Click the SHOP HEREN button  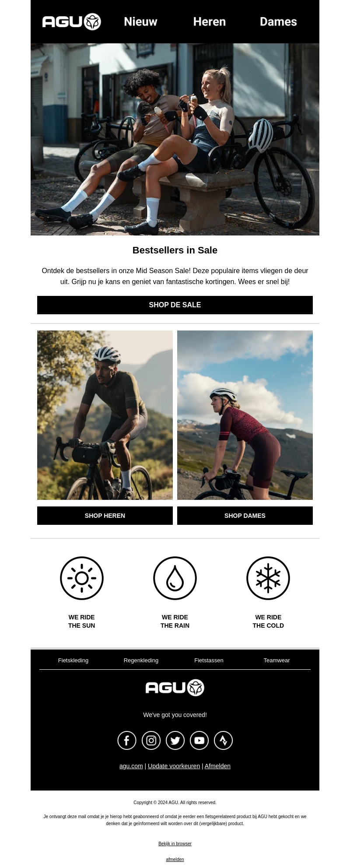(105, 516)
